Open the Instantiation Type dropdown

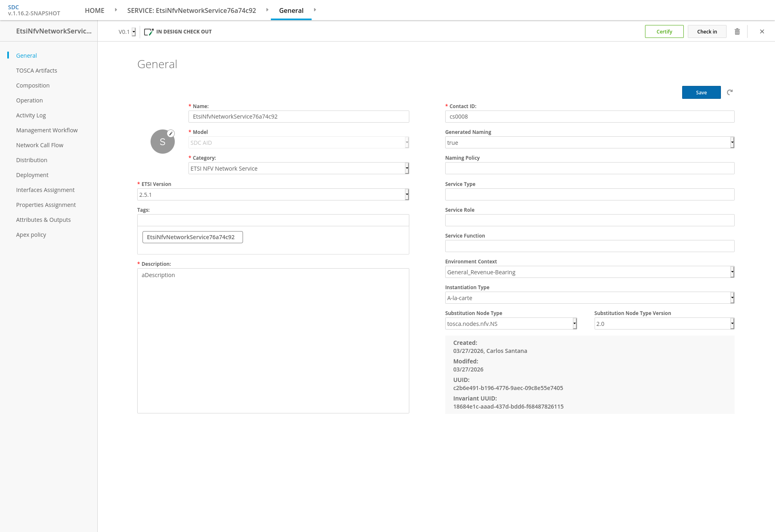coord(732,298)
